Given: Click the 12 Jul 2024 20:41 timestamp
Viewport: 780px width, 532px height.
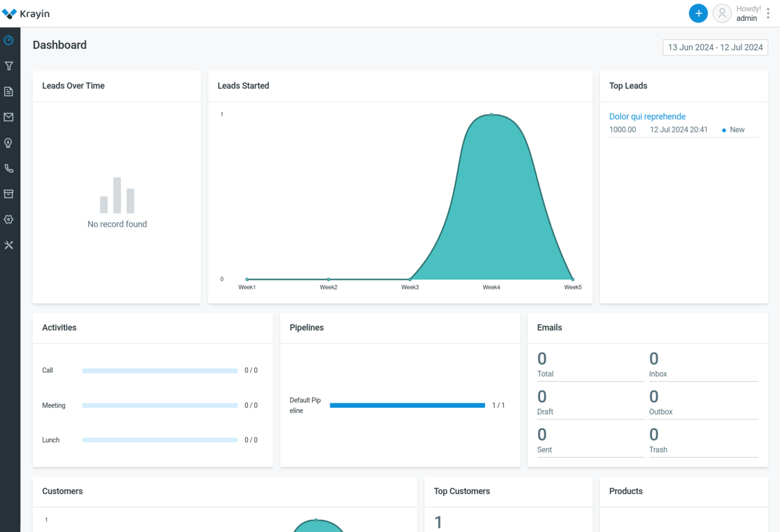Looking at the screenshot, I should point(679,130).
